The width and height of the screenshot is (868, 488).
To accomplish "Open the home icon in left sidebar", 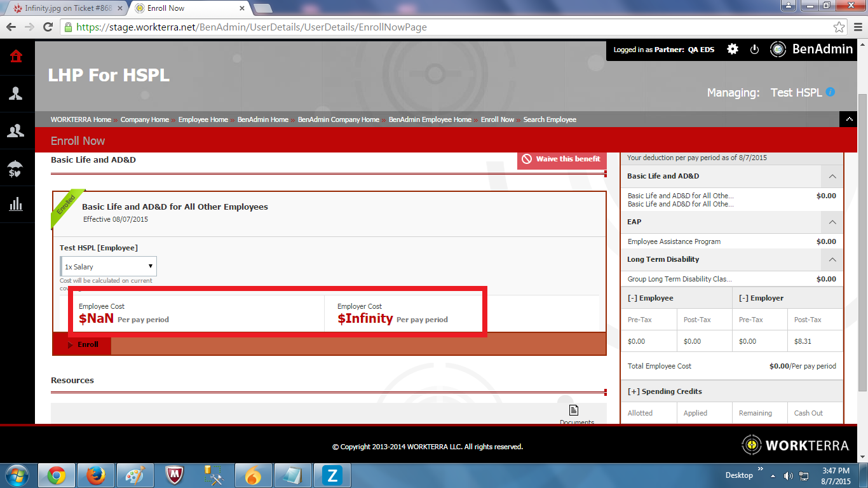I will [x=16, y=57].
